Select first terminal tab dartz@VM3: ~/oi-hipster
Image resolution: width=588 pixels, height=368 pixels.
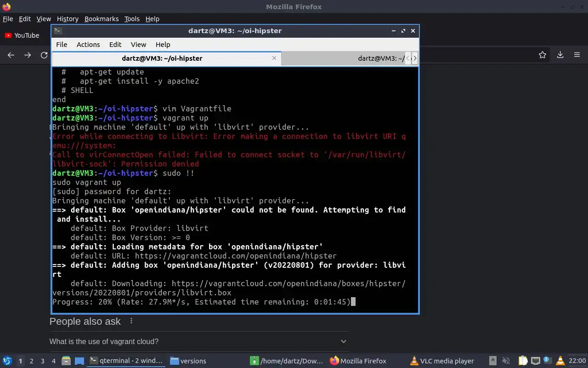[166, 58]
